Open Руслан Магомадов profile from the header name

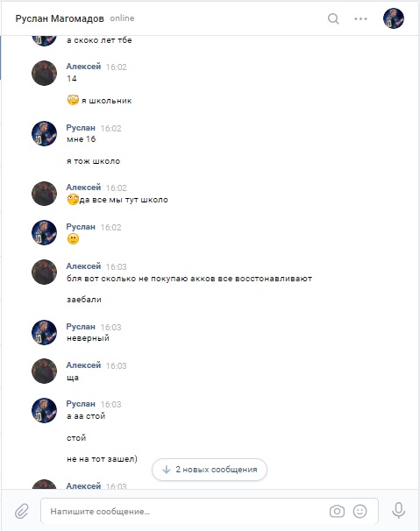[60, 18]
